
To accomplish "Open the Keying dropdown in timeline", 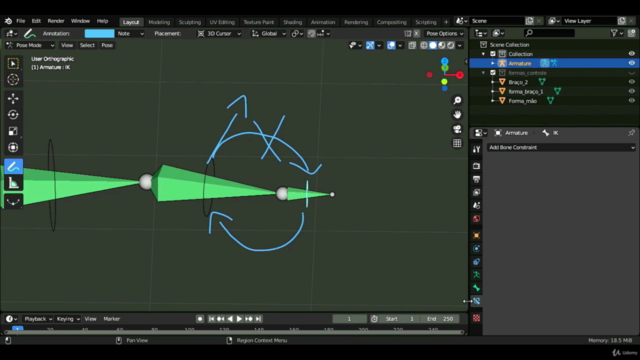I will coord(68,319).
